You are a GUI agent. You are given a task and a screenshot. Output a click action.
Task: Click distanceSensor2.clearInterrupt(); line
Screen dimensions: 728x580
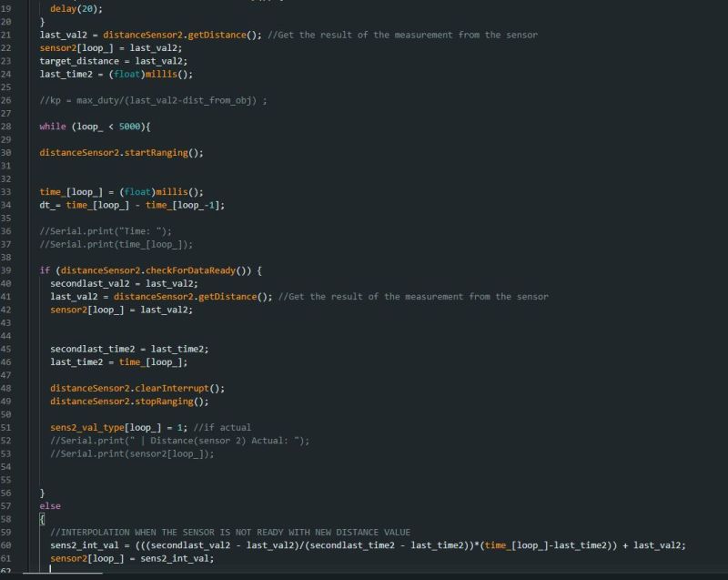tap(137, 388)
